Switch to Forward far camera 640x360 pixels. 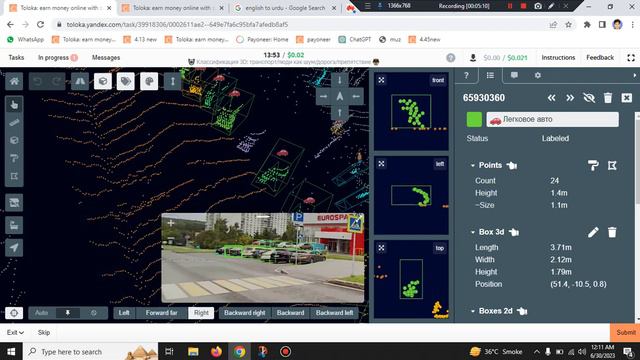pos(162,313)
